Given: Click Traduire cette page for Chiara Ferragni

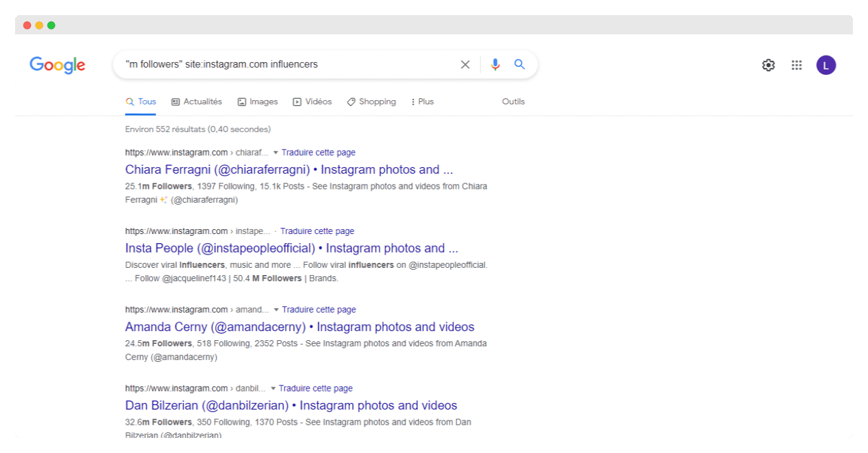Looking at the screenshot, I should [x=318, y=153].
